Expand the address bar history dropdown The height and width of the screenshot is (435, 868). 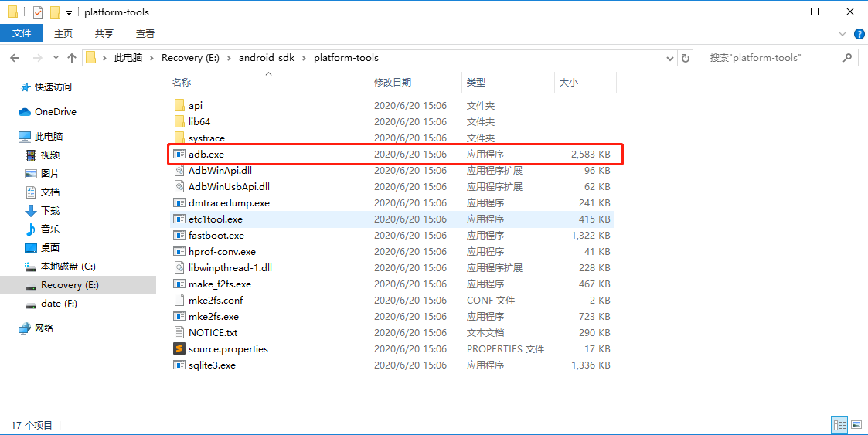[670, 58]
